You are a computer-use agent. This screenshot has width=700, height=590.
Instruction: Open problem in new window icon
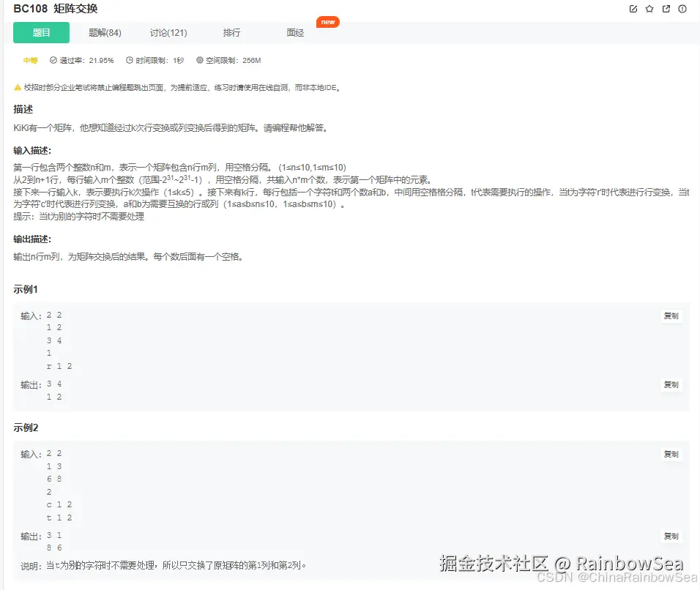pos(667,7)
